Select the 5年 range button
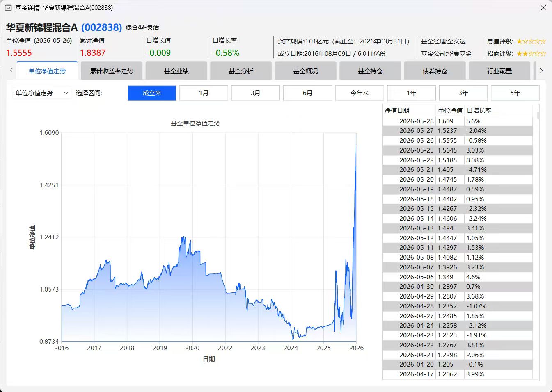 point(515,93)
